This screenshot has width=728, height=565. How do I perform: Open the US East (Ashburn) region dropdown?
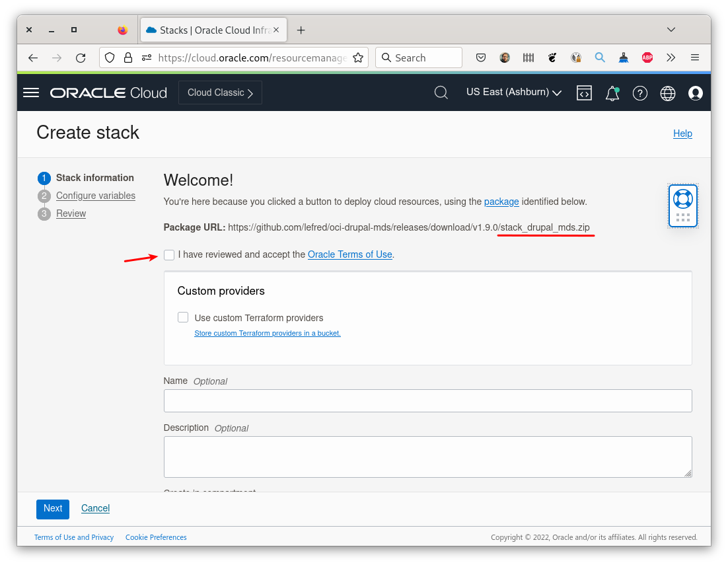[513, 92]
